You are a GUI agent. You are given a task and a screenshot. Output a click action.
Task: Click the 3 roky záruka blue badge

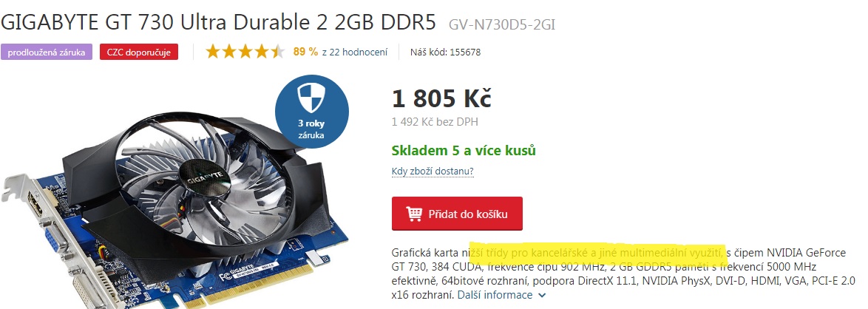pos(312,112)
